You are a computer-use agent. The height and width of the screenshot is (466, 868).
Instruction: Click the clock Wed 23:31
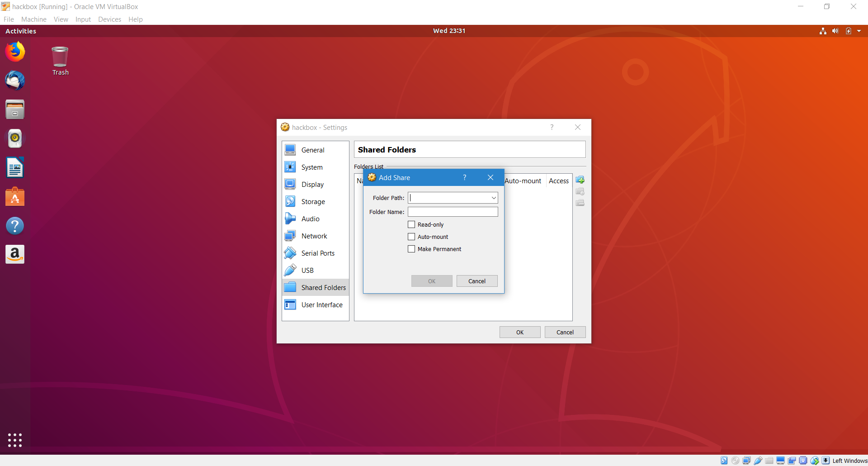[x=449, y=31]
